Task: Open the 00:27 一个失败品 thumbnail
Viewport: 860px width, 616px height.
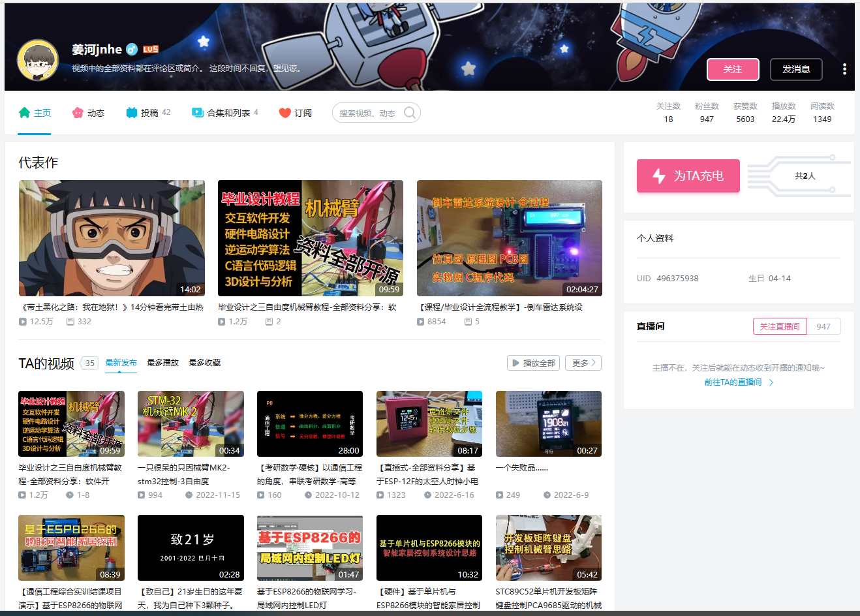Action: coord(549,423)
